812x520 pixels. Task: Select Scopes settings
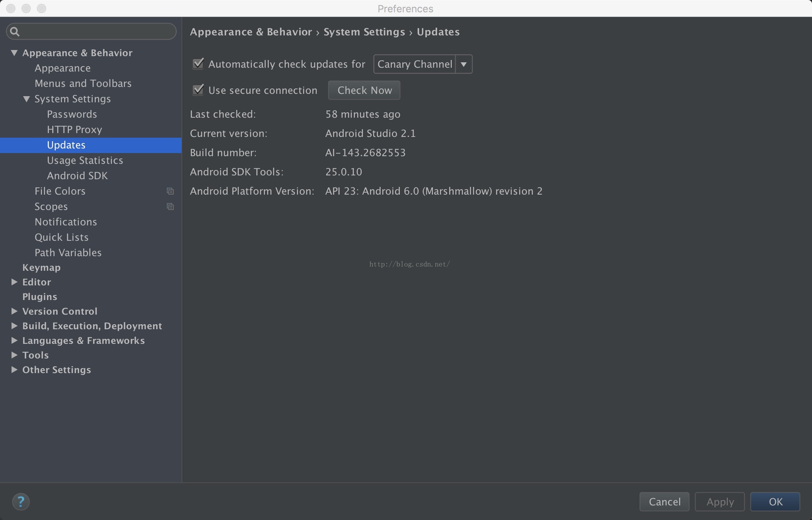point(51,207)
